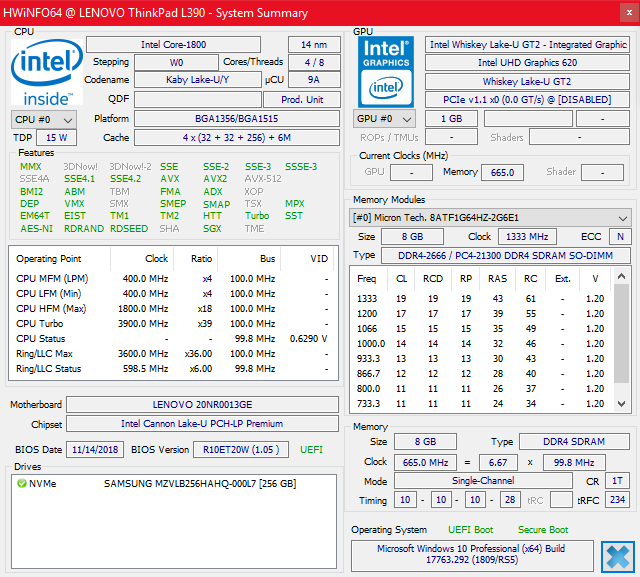The image size is (640, 577).
Task: Click the module size 8 GB field
Action: tap(412, 237)
